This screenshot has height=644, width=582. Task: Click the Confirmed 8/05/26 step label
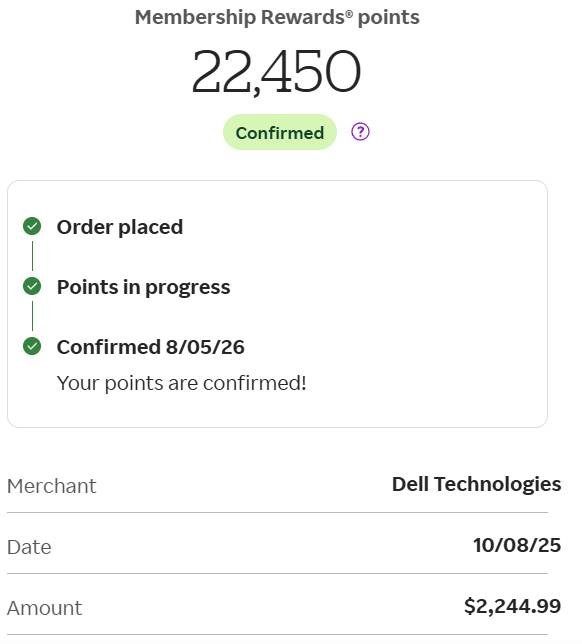click(x=151, y=347)
